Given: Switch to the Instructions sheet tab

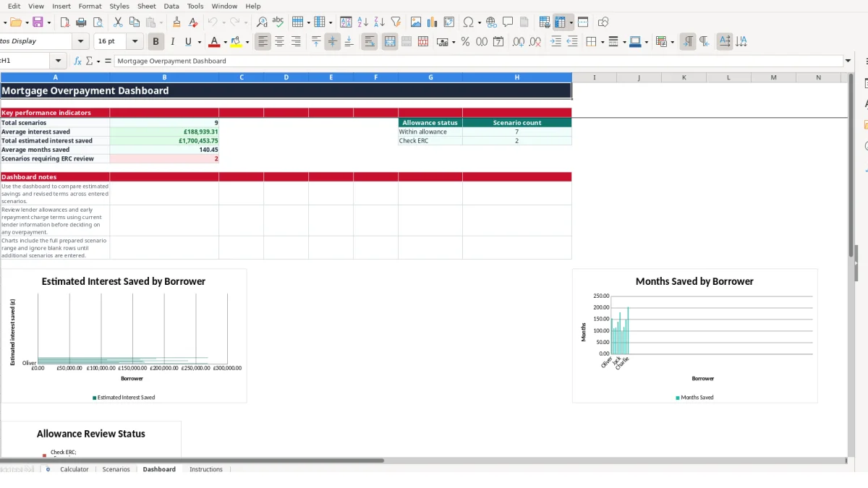Looking at the screenshot, I should (206, 469).
